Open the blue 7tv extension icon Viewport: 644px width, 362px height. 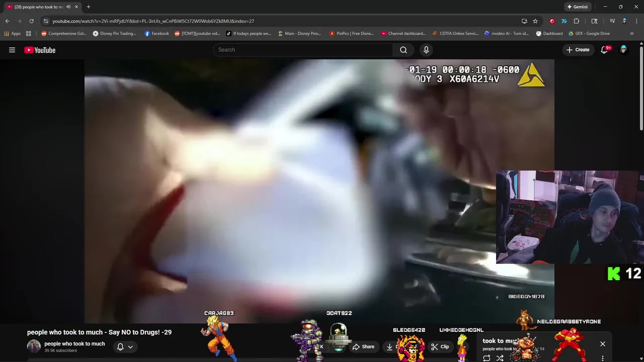[564, 21]
